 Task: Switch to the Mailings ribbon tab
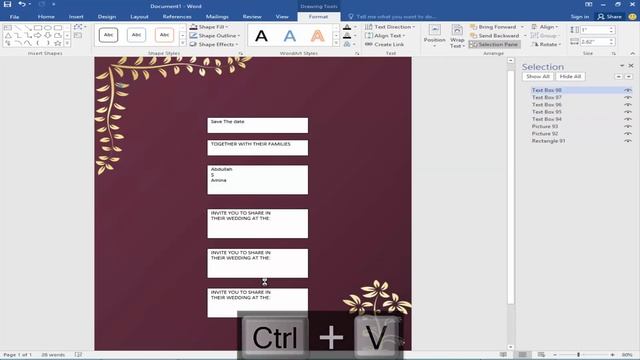(x=217, y=17)
